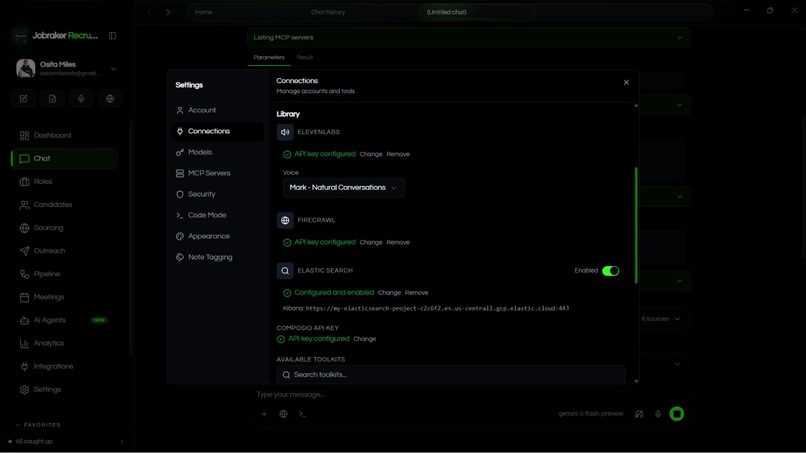Click the globe icon below profile

click(x=110, y=99)
